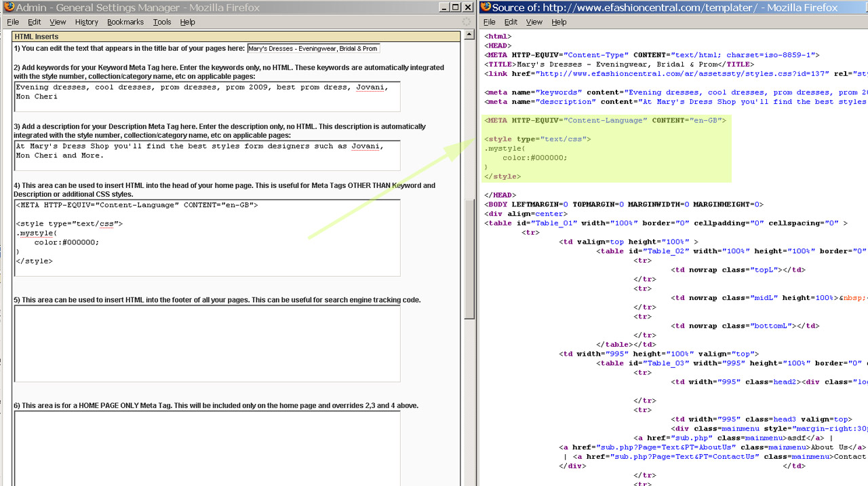Image resolution: width=868 pixels, height=486 pixels.
Task: Click the <TITLE> line in source view
Action: point(619,64)
